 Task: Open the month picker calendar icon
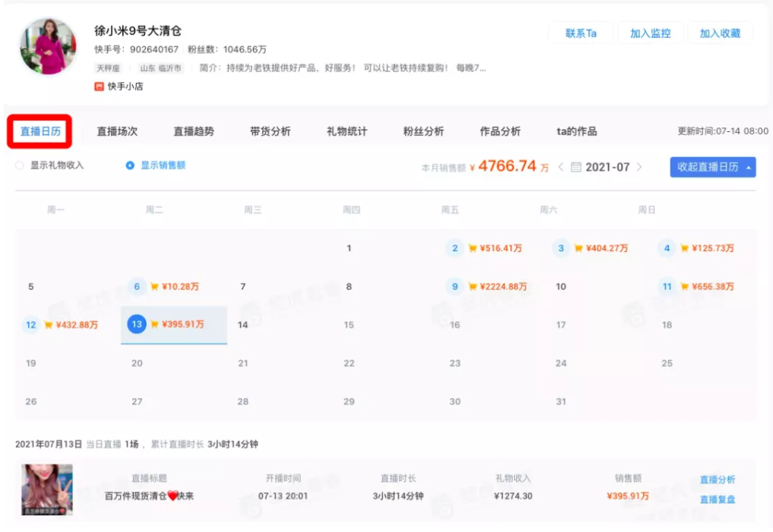pyautogui.click(x=576, y=168)
